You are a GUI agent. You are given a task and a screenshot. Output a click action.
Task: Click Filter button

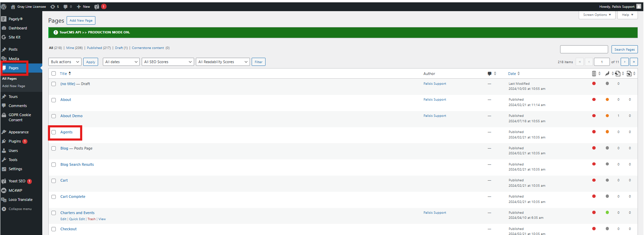pyautogui.click(x=258, y=62)
